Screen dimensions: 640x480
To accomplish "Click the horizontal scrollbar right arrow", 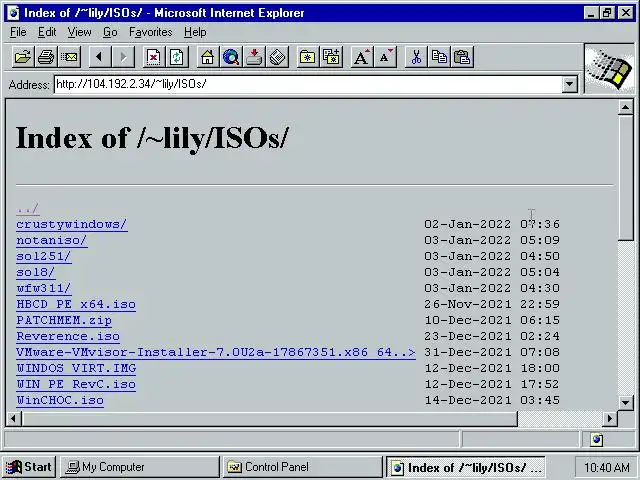I will click(x=610, y=418).
